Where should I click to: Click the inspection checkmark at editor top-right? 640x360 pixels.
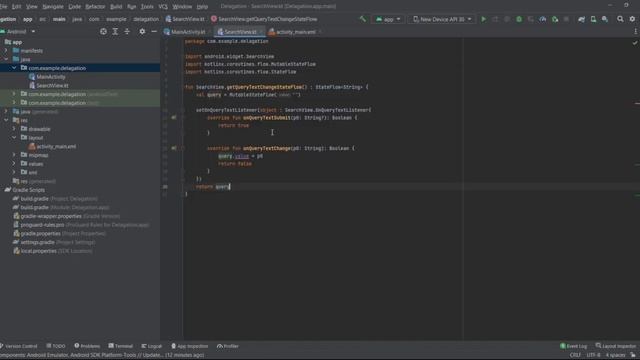[x=635, y=42]
